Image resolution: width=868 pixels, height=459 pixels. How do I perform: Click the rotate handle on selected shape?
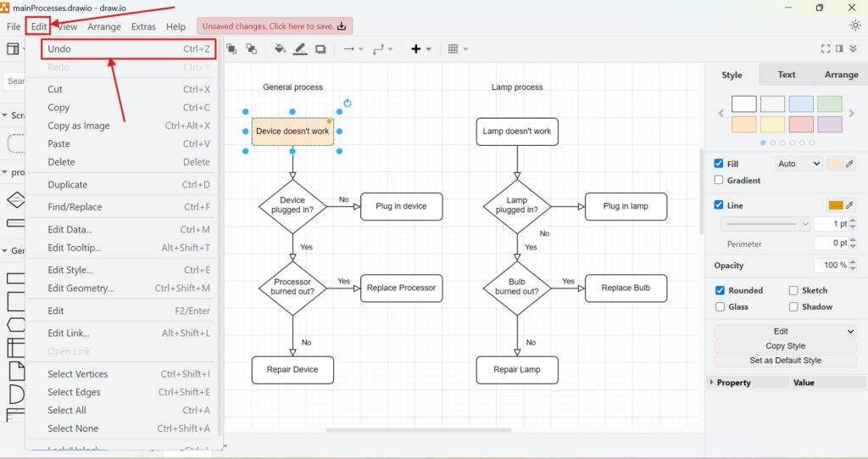pyautogui.click(x=348, y=104)
